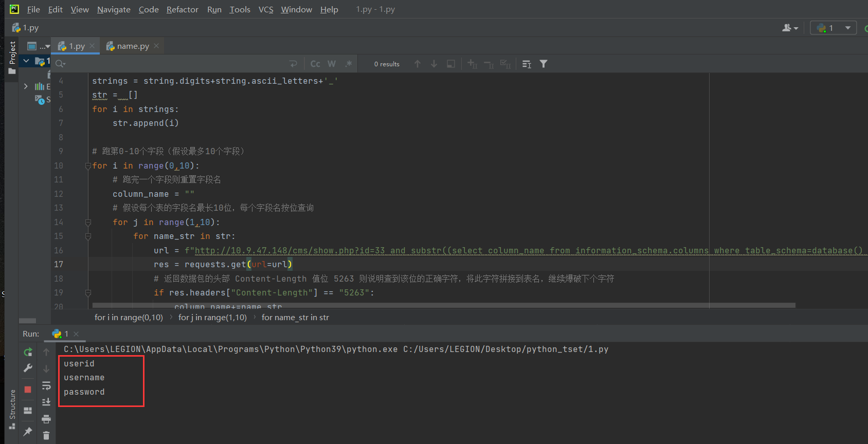Image resolution: width=868 pixels, height=444 pixels.
Task: Open the Project view selector dropdown
Action: click(38, 46)
